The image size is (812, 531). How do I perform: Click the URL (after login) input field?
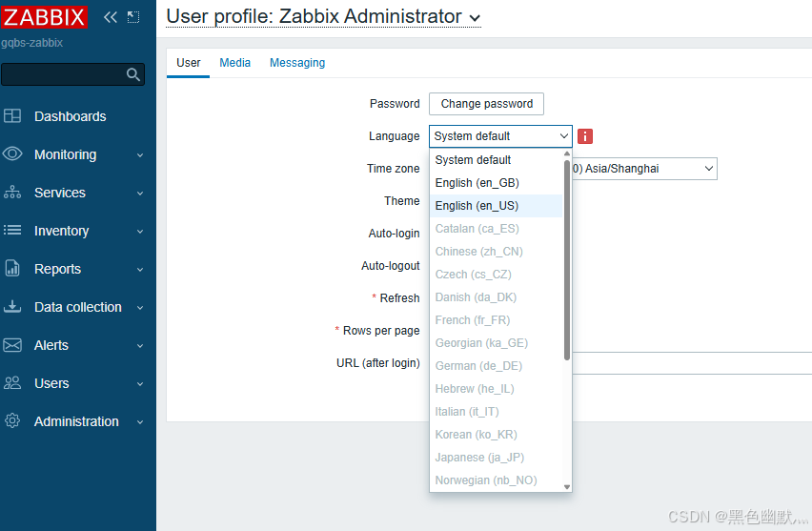point(692,363)
